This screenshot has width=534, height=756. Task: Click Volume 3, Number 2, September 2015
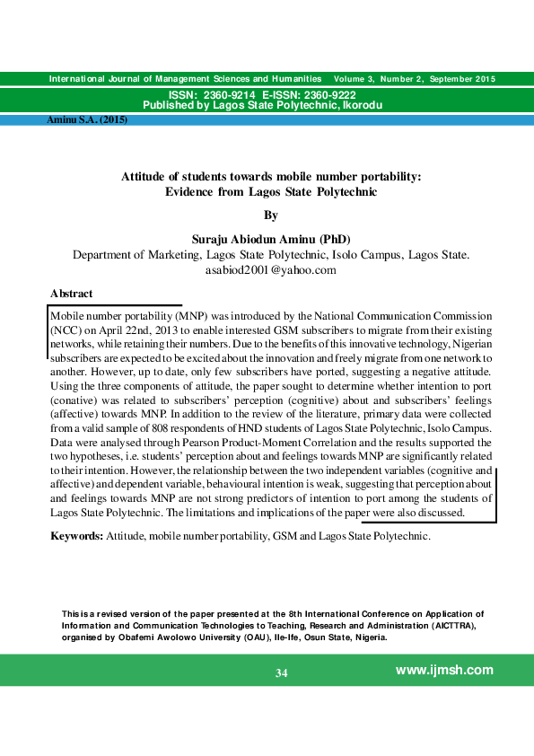click(x=415, y=79)
